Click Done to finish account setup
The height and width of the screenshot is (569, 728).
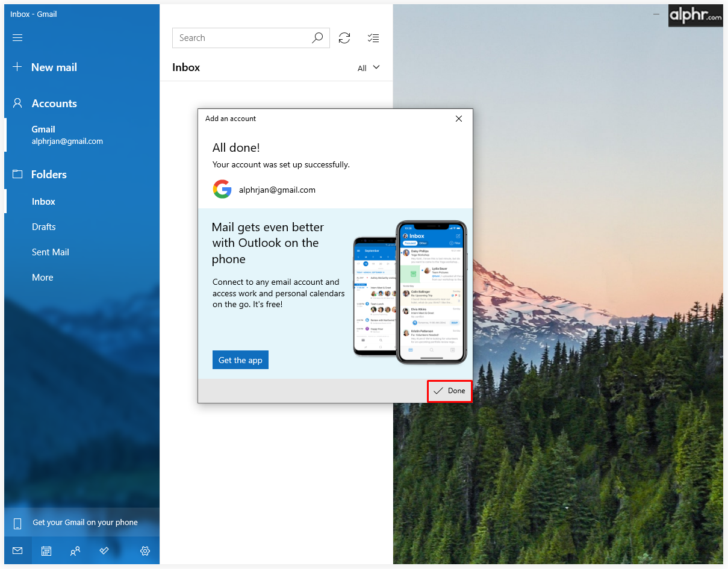450,391
